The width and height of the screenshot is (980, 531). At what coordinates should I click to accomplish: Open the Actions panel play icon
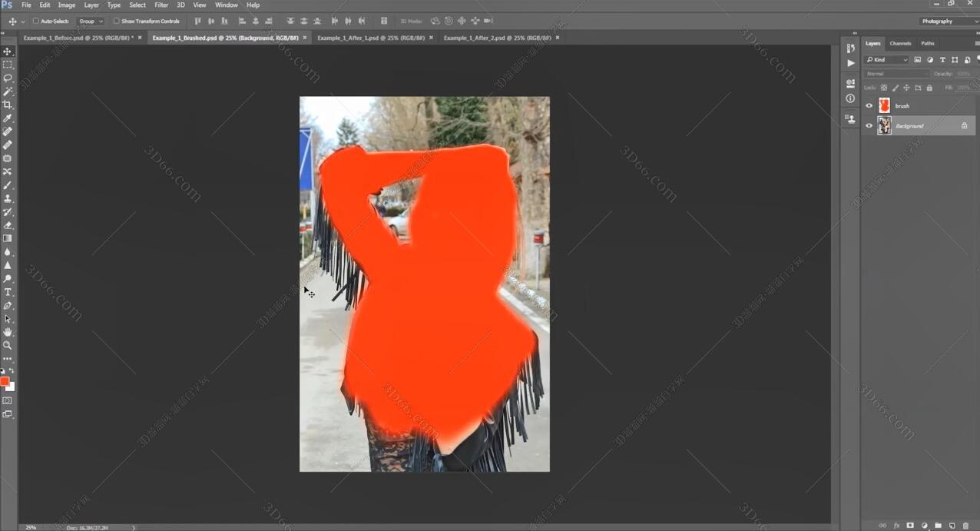[850, 63]
